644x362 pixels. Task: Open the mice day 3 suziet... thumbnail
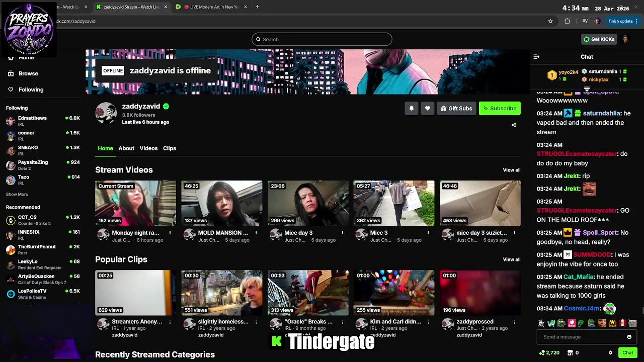[x=480, y=203]
